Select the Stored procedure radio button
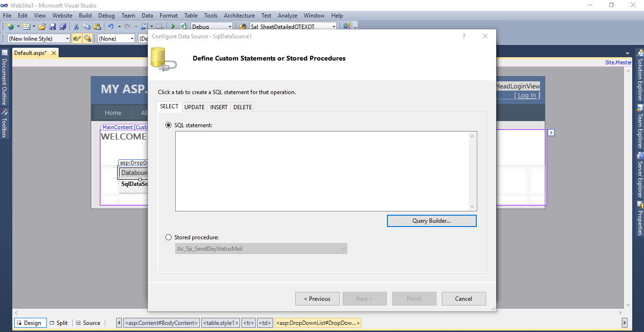Image resolution: width=644 pixels, height=332 pixels. tap(168, 237)
